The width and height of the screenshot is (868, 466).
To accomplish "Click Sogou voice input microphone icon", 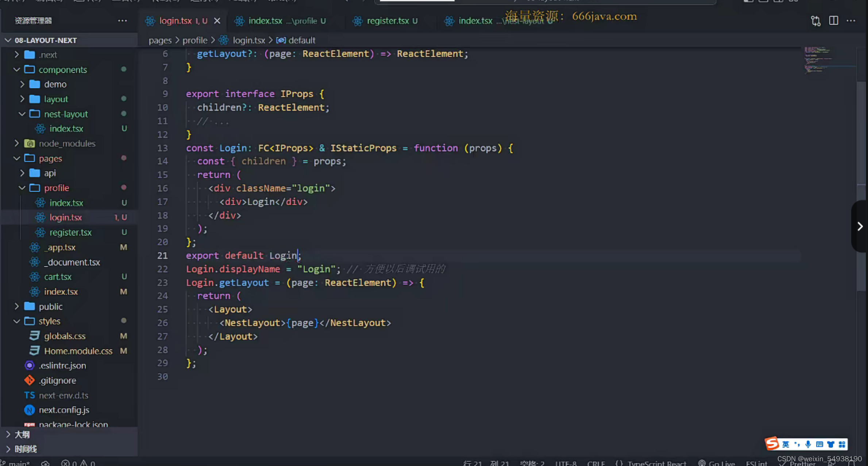I will [x=808, y=444].
